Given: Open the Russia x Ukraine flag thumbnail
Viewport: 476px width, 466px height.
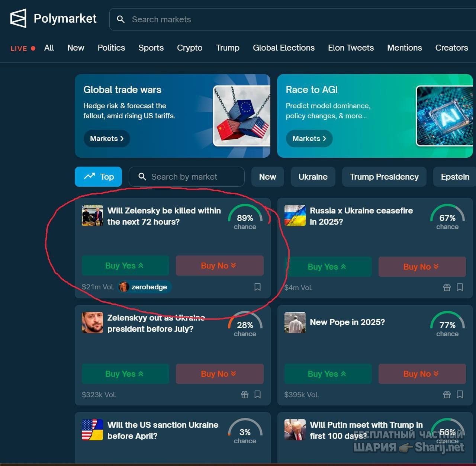Looking at the screenshot, I should pos(295,215).
